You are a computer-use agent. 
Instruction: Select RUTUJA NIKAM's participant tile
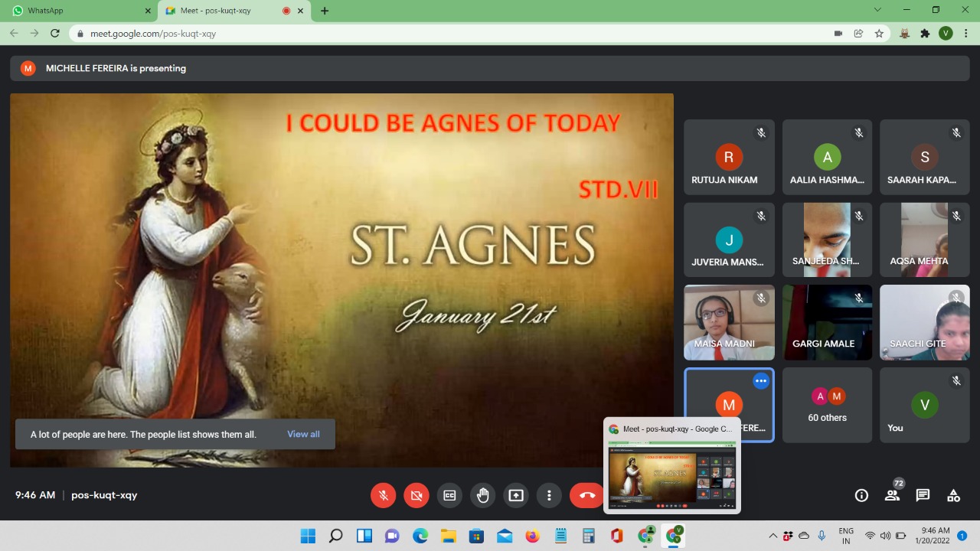[729, 157]
